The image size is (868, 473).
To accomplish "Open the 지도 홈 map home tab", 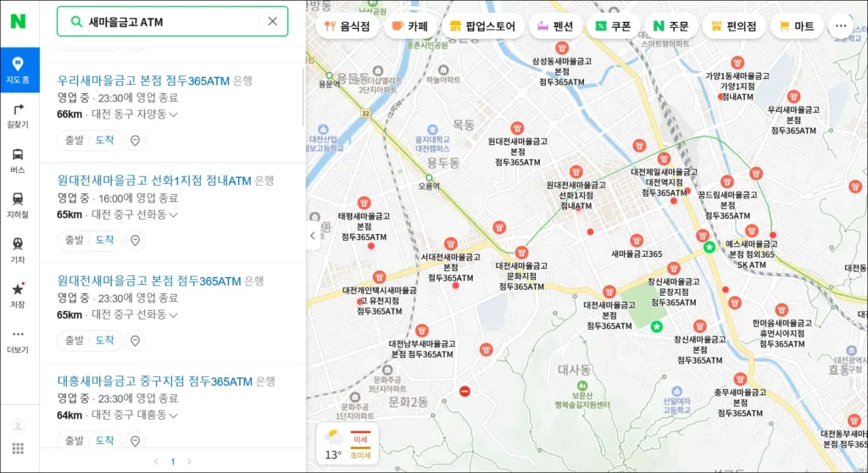I will point(19,70).
